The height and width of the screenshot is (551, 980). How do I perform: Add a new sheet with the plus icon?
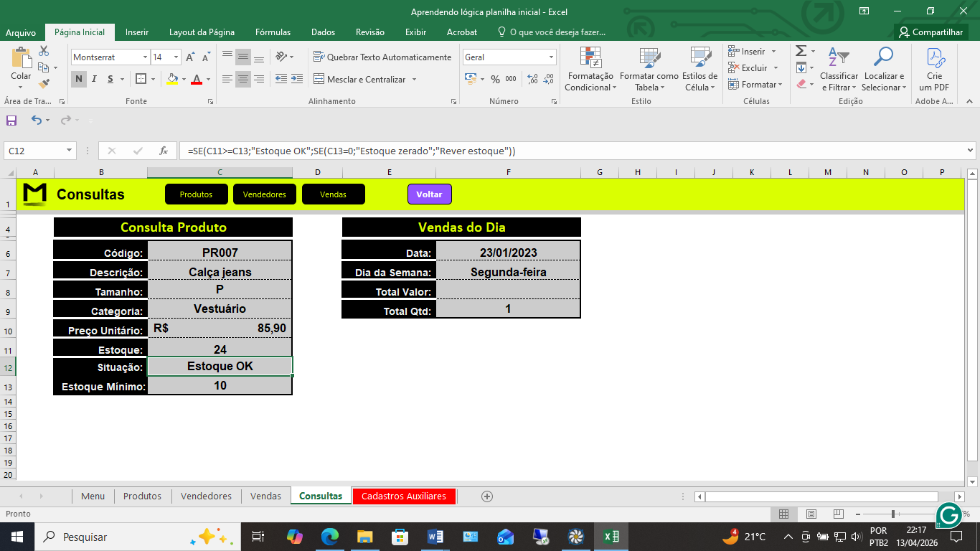click(487, 496)
